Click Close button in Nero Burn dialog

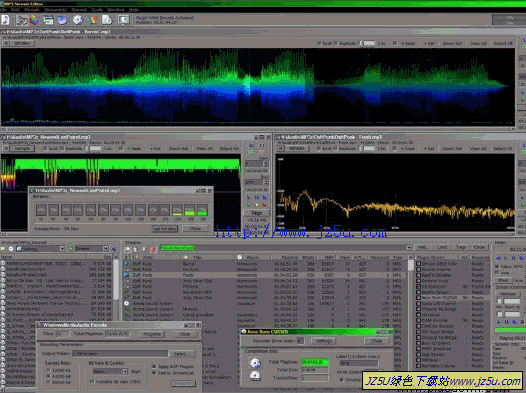(377, 341)
